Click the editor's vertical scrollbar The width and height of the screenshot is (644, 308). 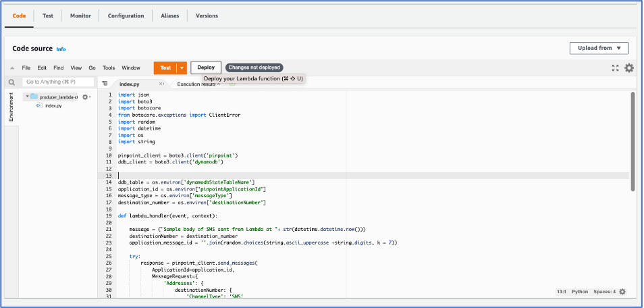[x=633, y=142]
